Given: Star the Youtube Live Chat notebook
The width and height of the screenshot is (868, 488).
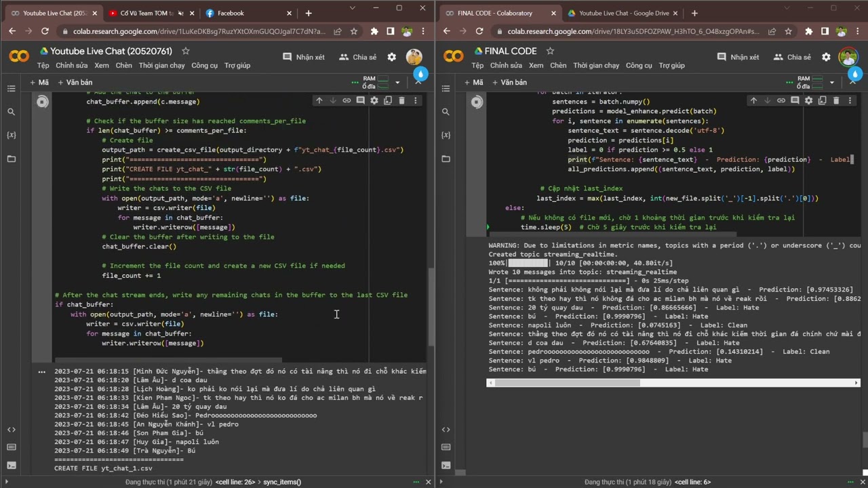Looking at the screenshot, I should click(186, 52).
